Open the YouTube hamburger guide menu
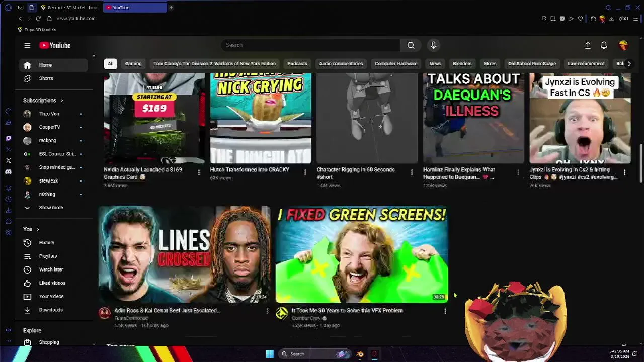 pos(27,45)
